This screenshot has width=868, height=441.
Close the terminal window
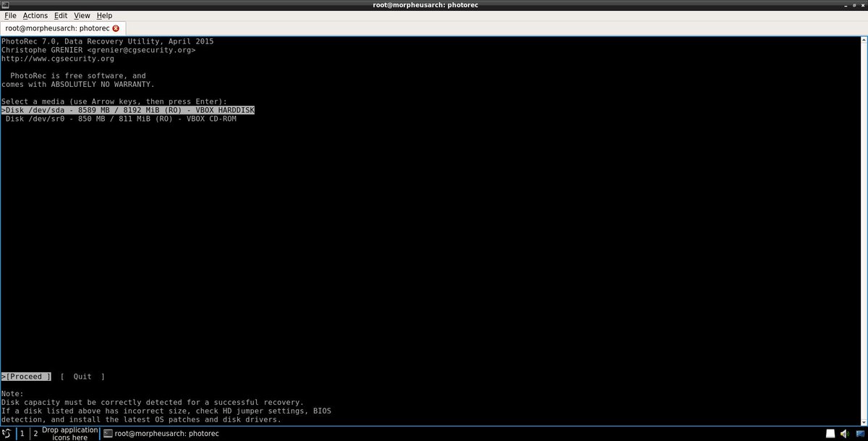[x=862, y=5]
